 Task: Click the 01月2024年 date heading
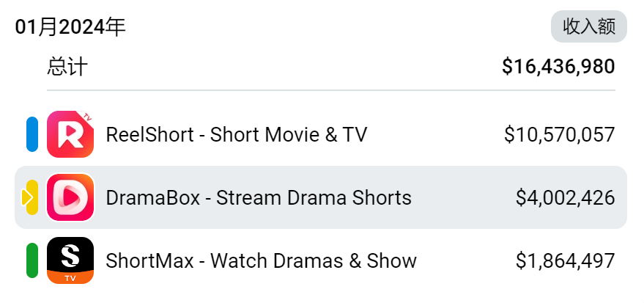point(70,28)
